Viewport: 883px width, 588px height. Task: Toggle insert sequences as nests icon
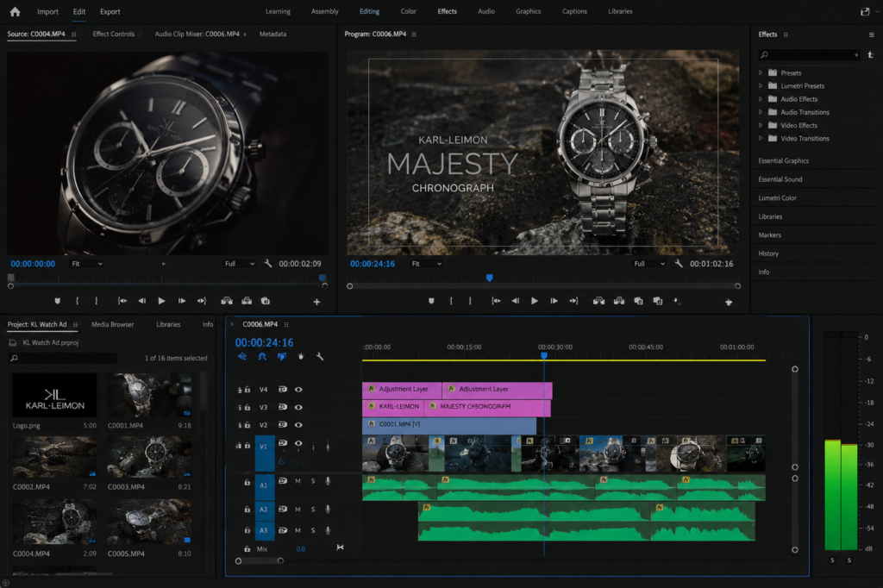point(242,357)
